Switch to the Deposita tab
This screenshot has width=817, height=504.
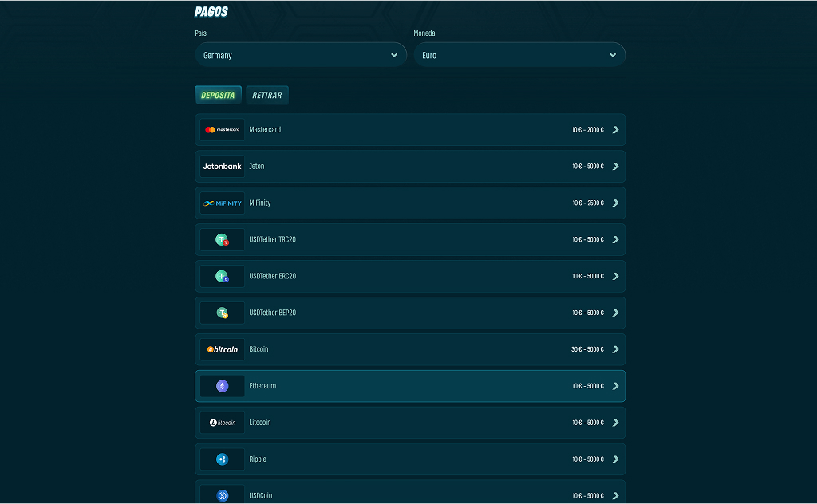pos(218,95)
